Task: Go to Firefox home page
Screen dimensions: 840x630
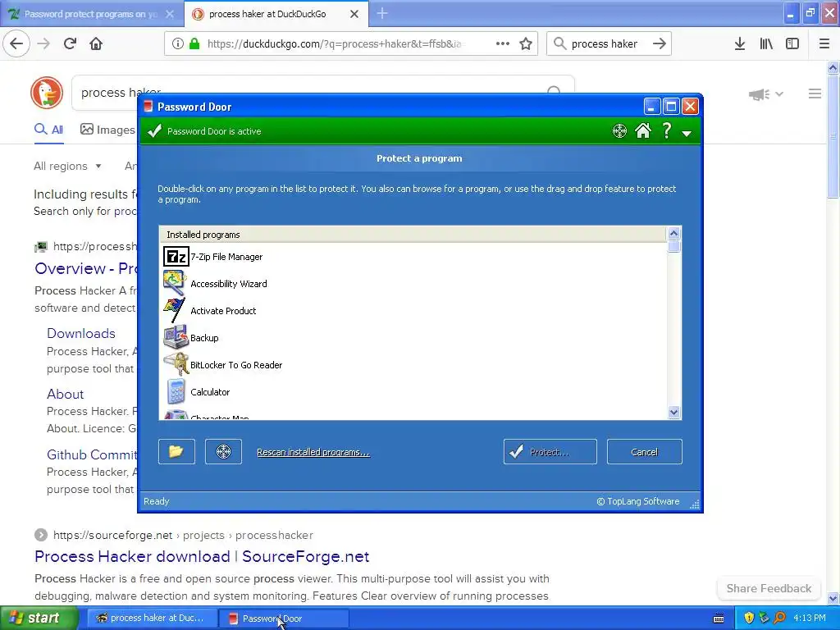Action: (96, 43)
